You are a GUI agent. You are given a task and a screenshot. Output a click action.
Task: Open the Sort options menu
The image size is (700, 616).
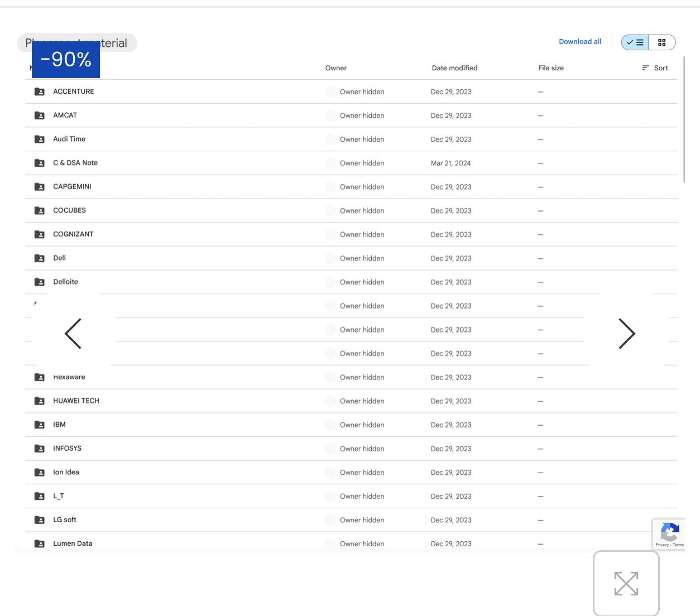point(655,68)
